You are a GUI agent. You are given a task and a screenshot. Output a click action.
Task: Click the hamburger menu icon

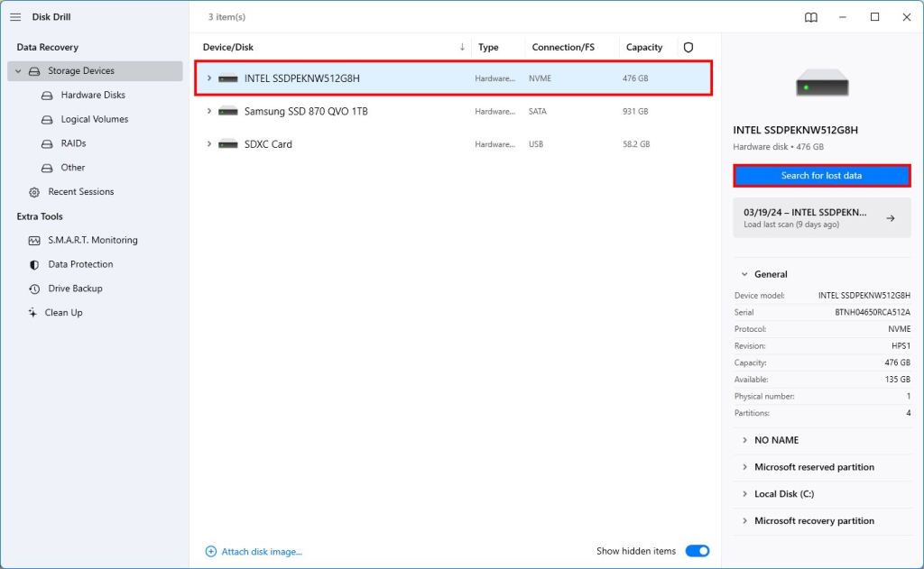(14, 16)
